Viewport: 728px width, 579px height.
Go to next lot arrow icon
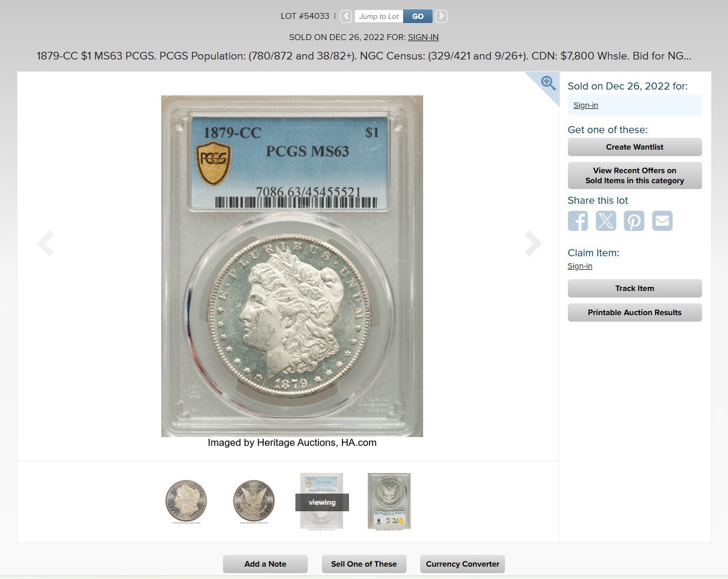point(441,16)
